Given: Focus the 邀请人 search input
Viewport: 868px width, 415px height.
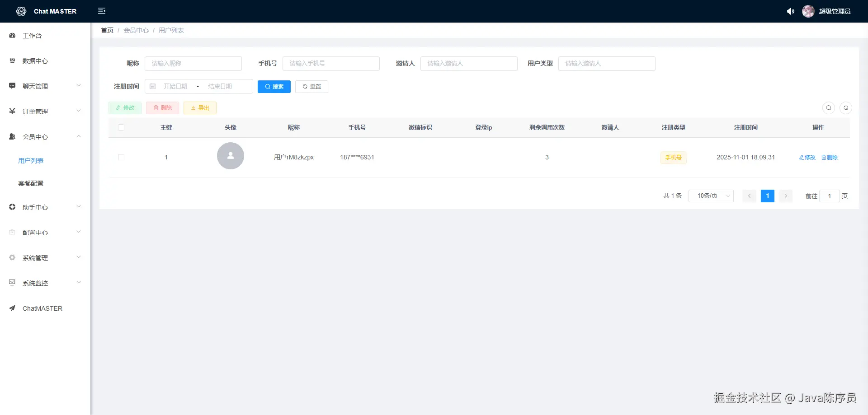Looking at the screenshot, I should point(469,64).
